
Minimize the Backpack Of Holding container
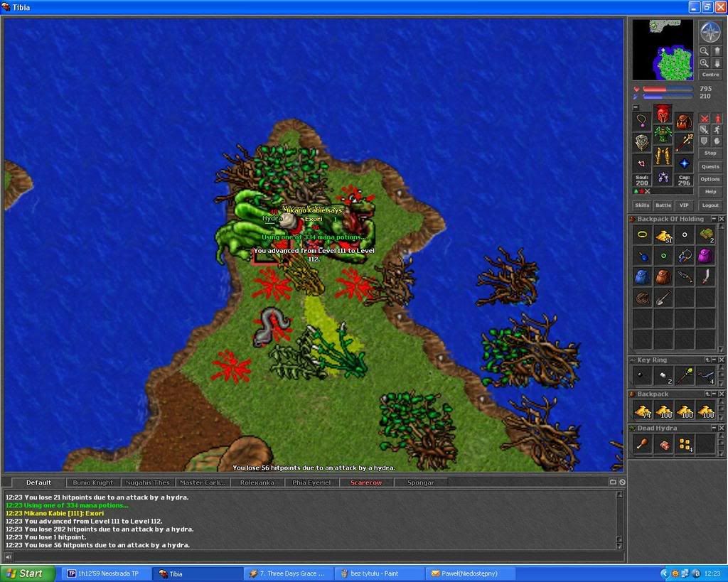tap(714, 219)
